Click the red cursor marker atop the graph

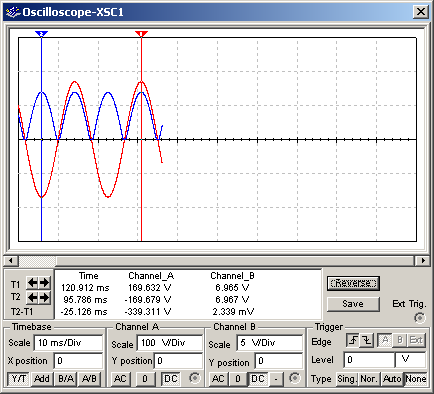click(141, 33)
